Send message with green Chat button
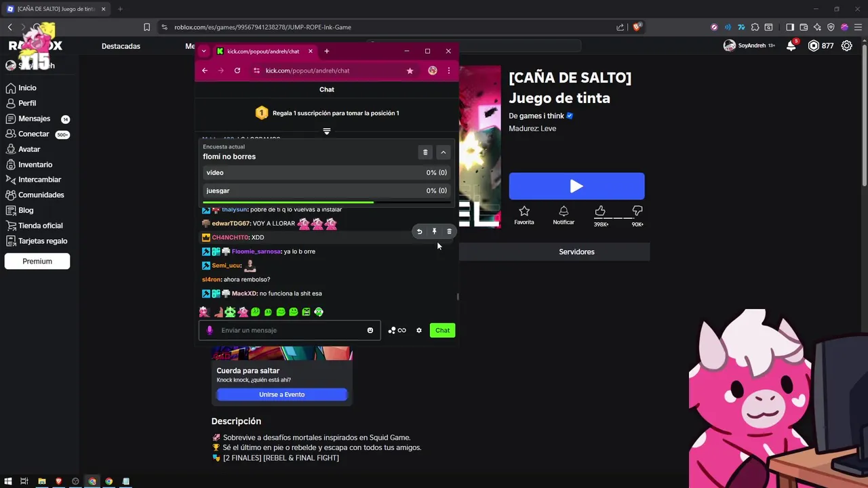This screenshot has width=868, height=488. tap(442, 331)
